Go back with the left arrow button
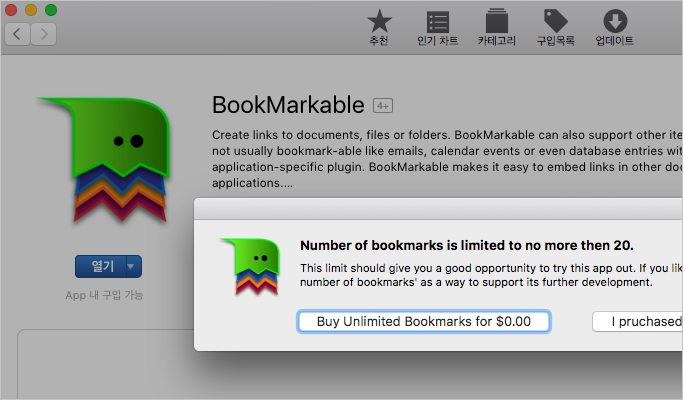 coord(17,34)
